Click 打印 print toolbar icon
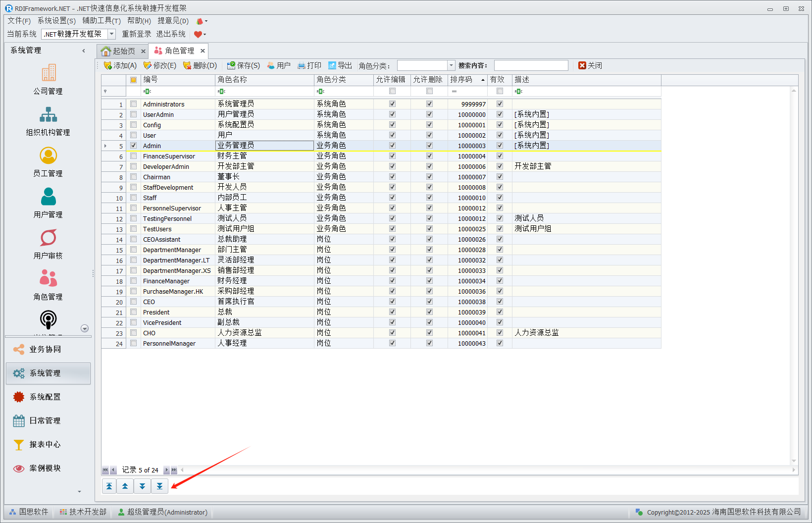 302,65
